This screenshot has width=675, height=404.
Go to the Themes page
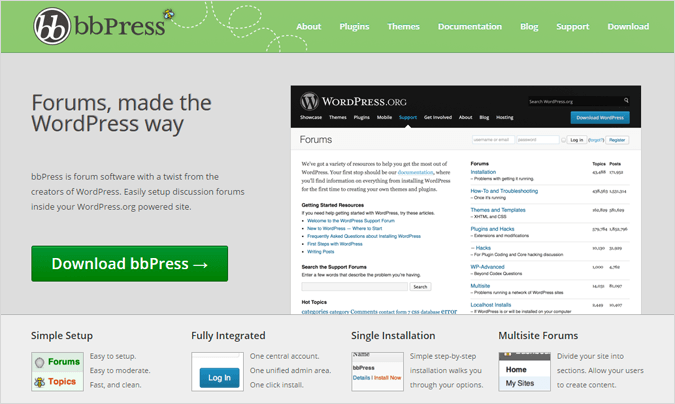[x=403, y=27]
